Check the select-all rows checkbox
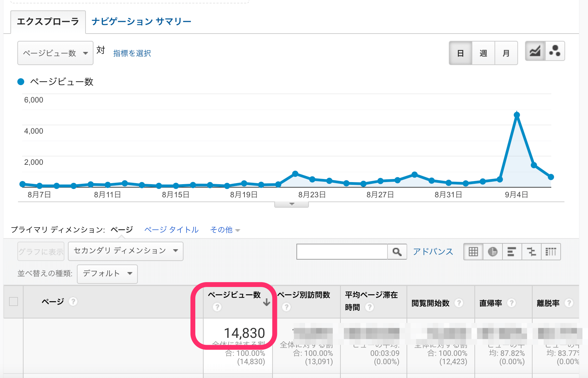This screenshot has height=378, width=588. tap(13, 302)
